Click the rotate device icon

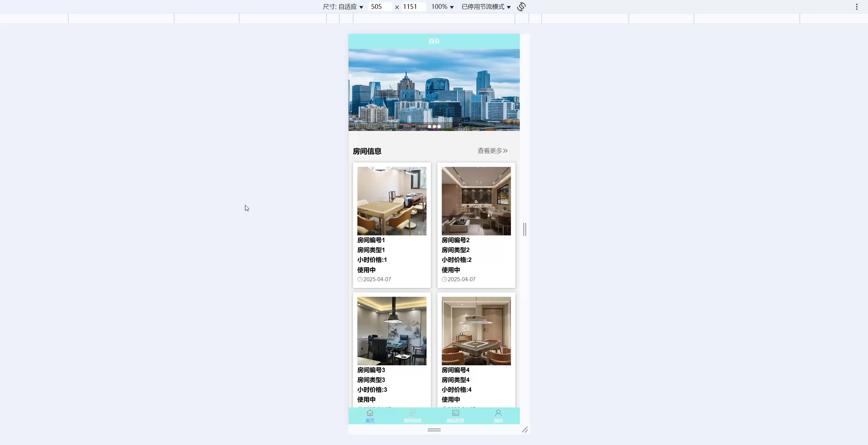point(521,7)
